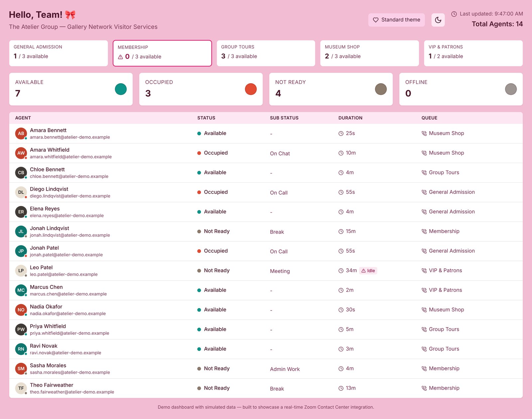
Task: Sort by the DURATION column header
Action: (x=350, y=118)
